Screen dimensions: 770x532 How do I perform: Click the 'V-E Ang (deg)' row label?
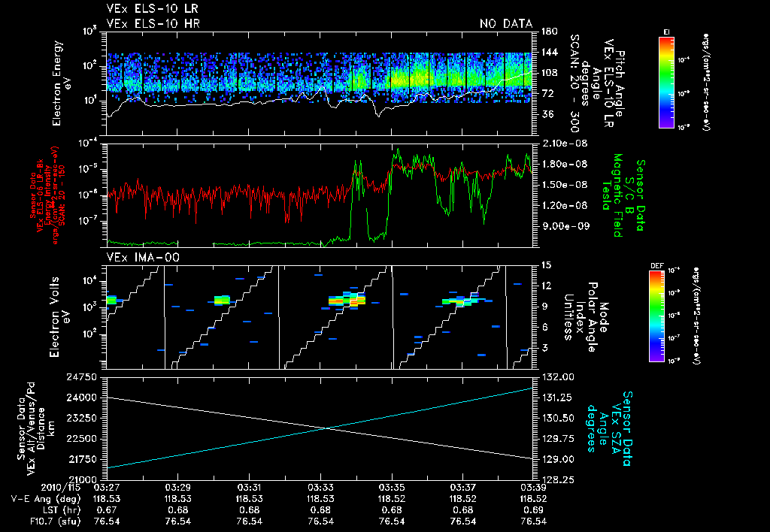tap(46, 499)
